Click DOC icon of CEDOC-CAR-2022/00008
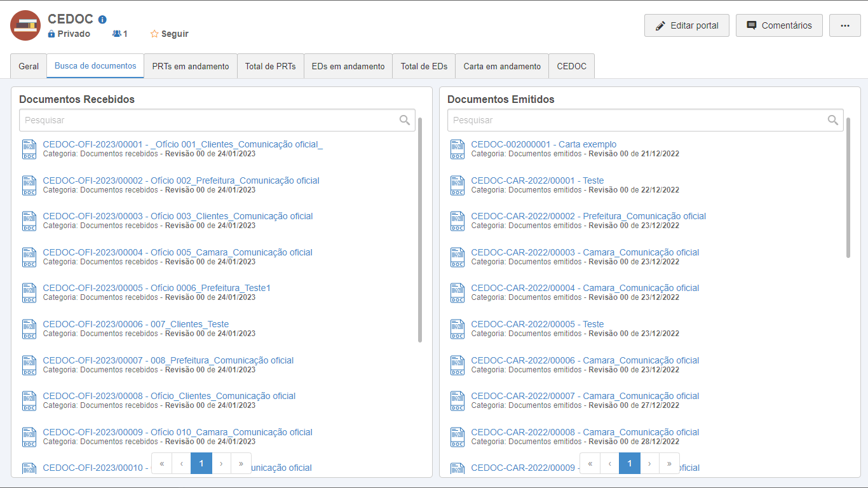Screen dimensions: 868x488 pyautogui.click(x=458, y=437)
